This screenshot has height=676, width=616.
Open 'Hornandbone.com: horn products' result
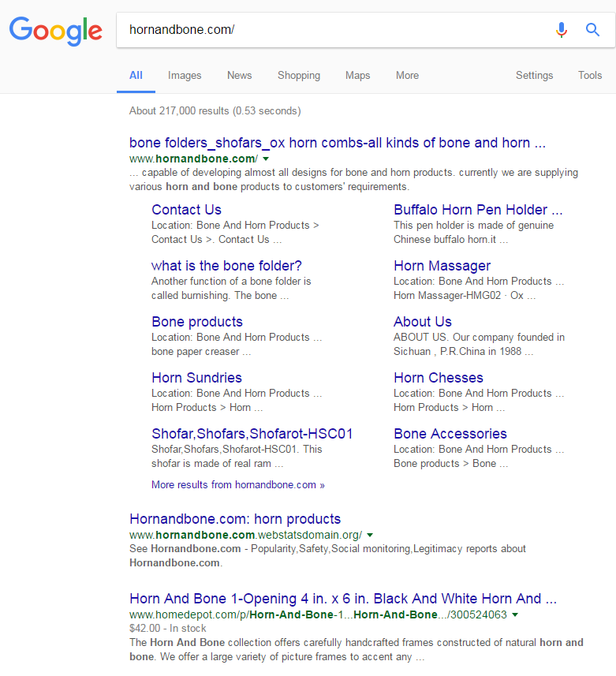tap(235, 519)
